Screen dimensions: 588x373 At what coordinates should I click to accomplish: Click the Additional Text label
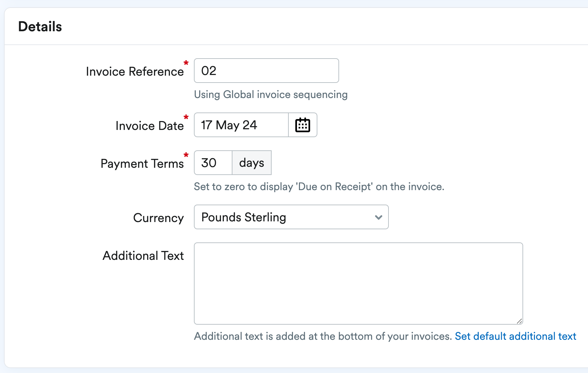(x=143, y=256)
